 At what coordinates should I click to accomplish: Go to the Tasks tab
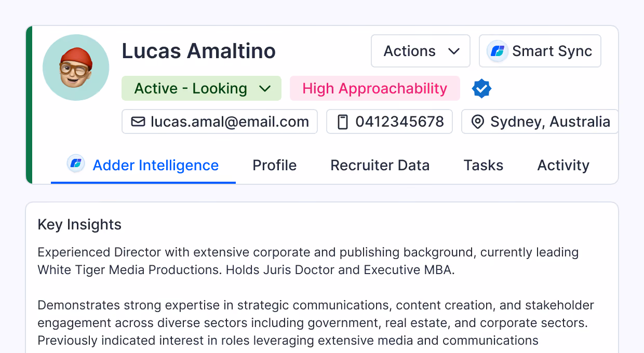[x=484, y=165]
